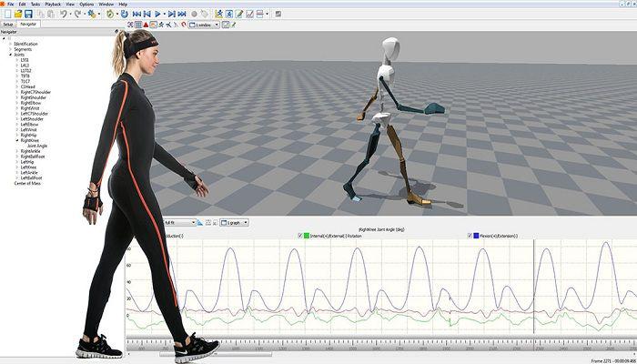Open the Tasks menu
This screenshot has height=364, width=637.
[x=35, y=4]
